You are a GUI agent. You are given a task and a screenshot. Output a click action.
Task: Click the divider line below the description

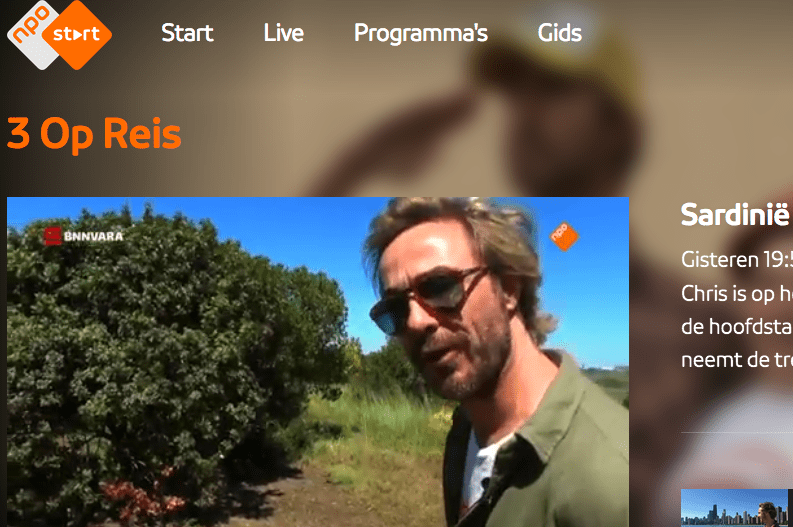tap(736, 432)
